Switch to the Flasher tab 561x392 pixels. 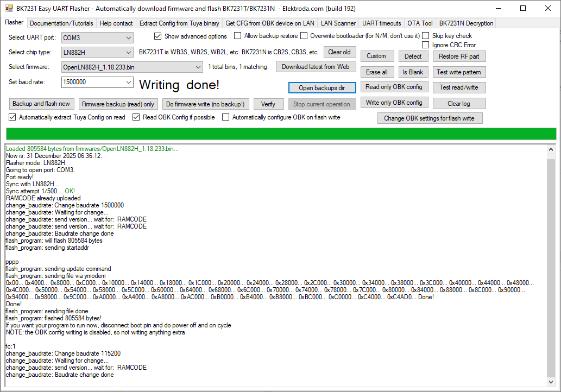(x=14, y=23)
